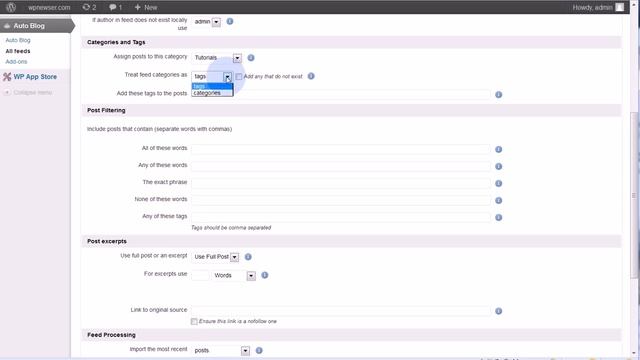Open the local author admin dropdown

click(x=207, y=22)
